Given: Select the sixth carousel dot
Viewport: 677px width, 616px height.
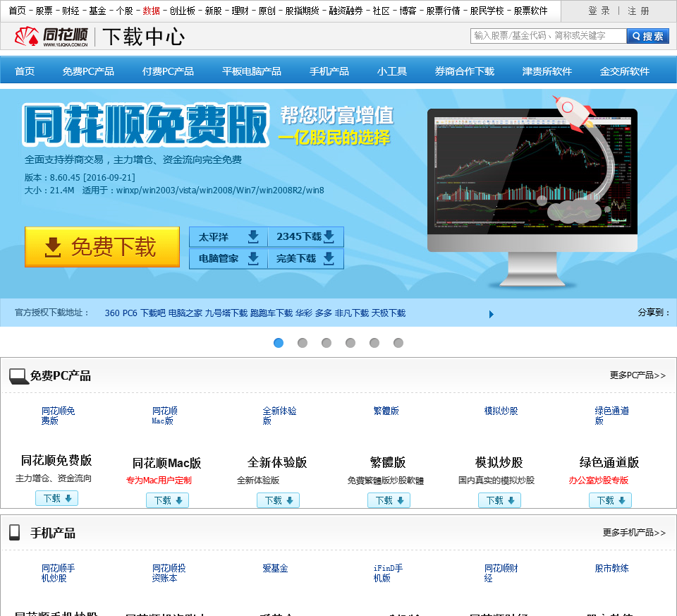Looking at the screenshot, I should point(398,343).
